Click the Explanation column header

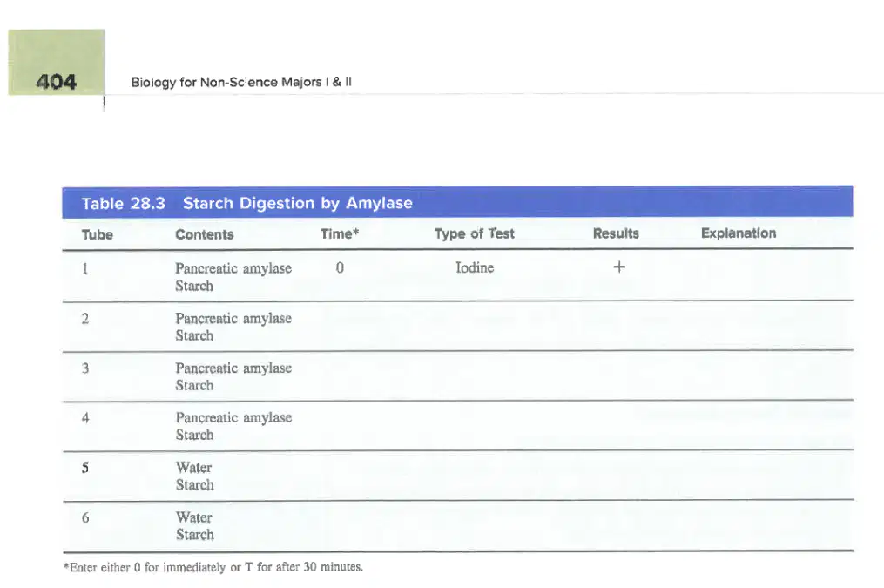739,233
